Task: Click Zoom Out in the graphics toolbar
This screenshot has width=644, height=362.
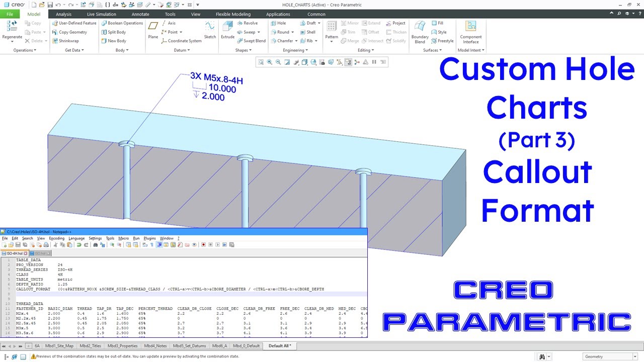Action: tap(278, 62)
